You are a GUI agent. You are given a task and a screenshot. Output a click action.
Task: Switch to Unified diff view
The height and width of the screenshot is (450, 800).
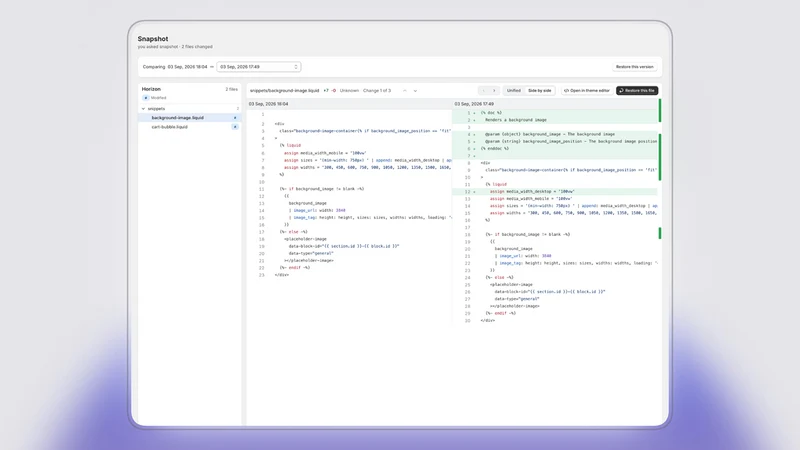tap(514, 91)
